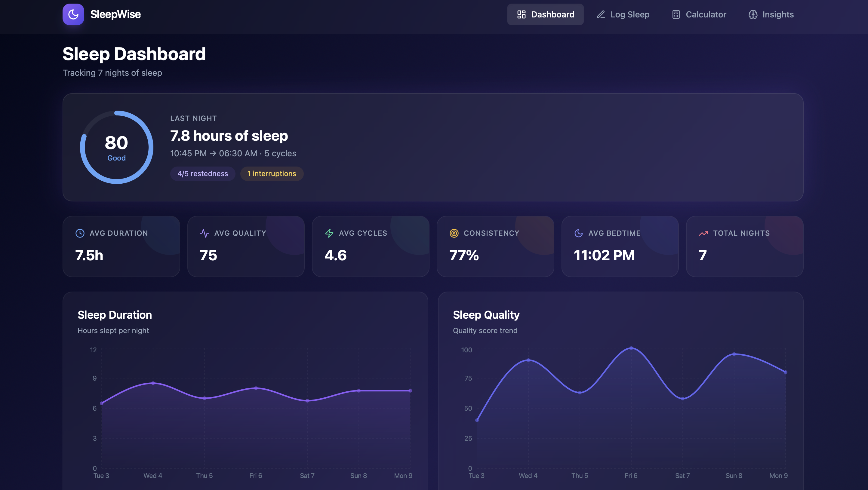Click the Fri 6 data point in Sleep Duration
This screenshot has height=490, width=868.
click(256, 388)
